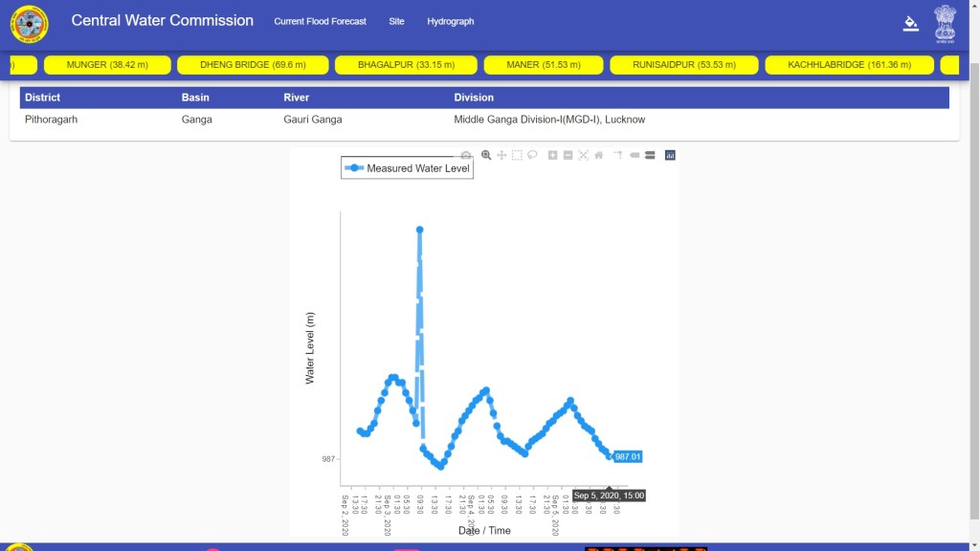Screen dimensions: 980x551
Task: Click the BHAGALPUR (33.15 m) station button
Action: (405, 65)
